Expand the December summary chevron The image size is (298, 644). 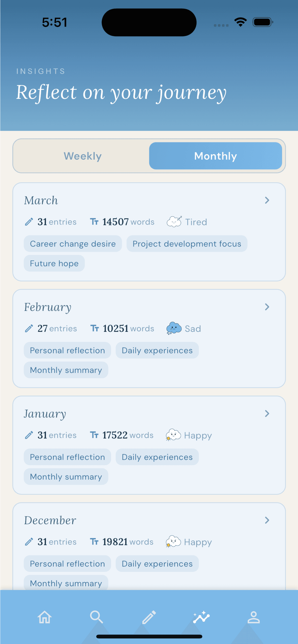point(267,520)
